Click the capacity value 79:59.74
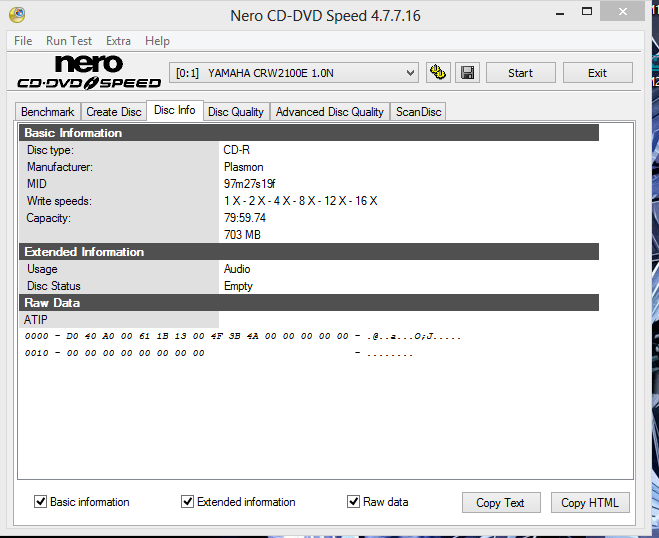Viewport: 659px width, 538px height. (245, 218)
